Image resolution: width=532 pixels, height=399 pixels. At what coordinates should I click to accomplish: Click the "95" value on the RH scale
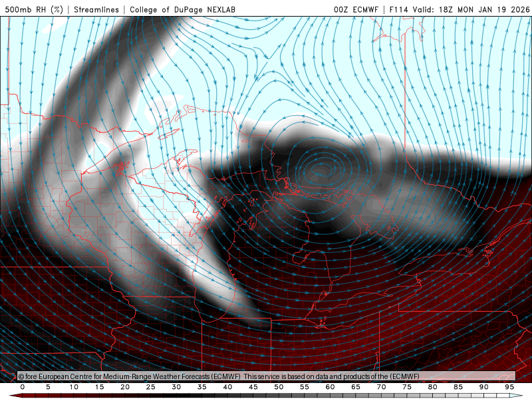pos(509,387)
